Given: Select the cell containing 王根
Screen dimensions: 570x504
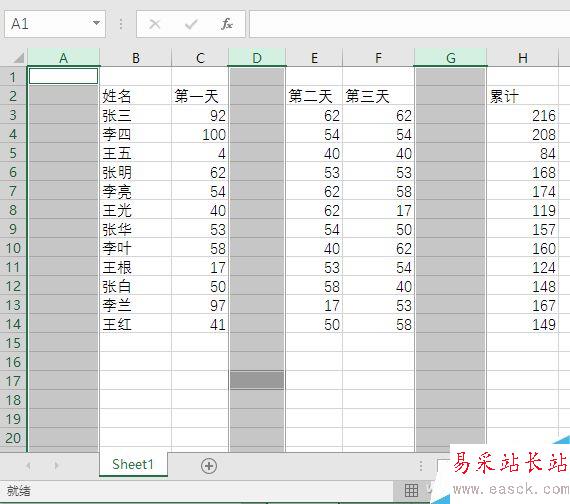Looking at the screenshot, I should (x=135, y=267).
